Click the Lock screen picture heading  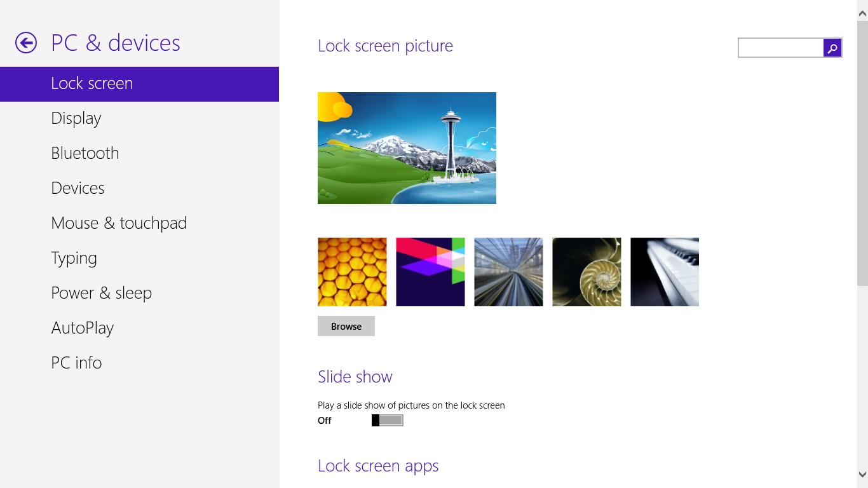pyautogui.click(x=385, y=46)
